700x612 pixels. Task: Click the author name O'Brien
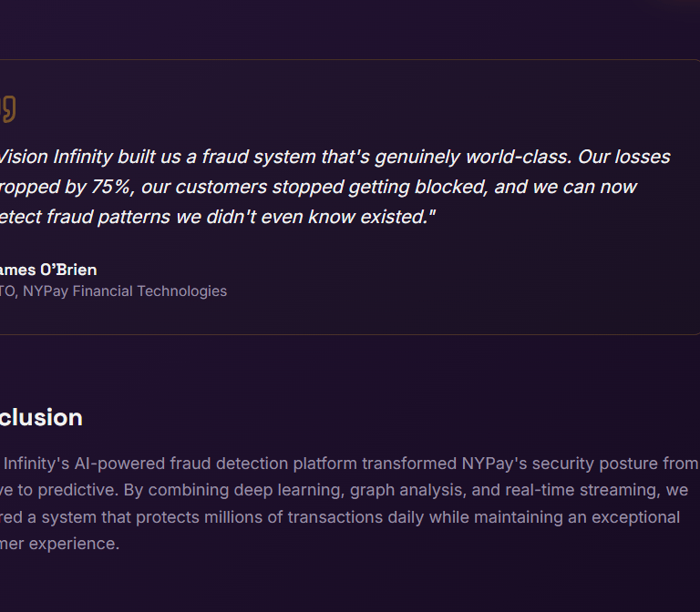coord(67,270)
